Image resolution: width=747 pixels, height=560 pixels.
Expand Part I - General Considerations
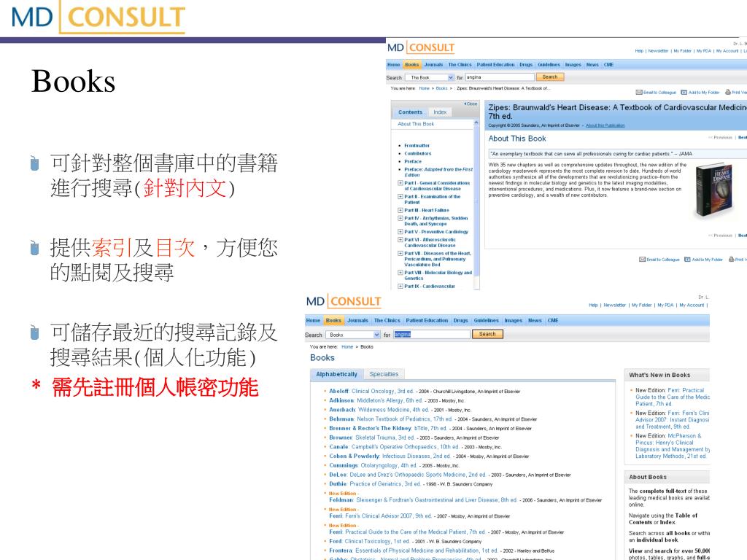[x=400, y=183]
